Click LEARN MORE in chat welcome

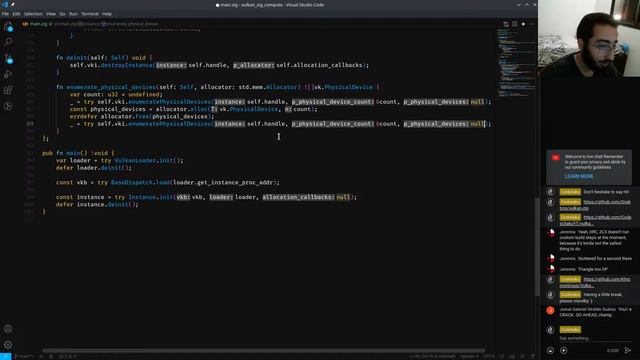pos(579,176)
